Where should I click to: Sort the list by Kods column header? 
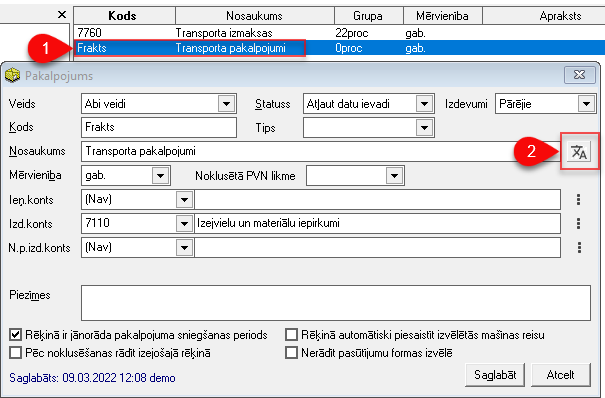tap(124, 16)
